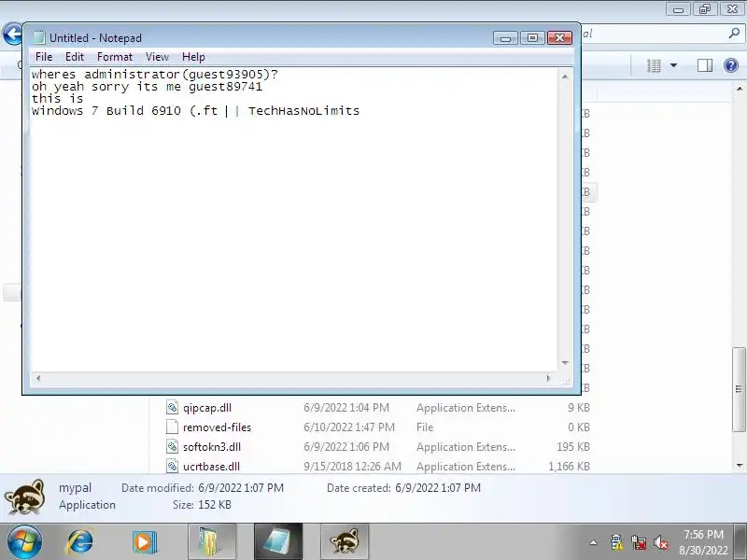Click the Explorer vertical scrollbar thumb
Image resolution: width=747 pixels, height=560 pixels.
coord(739,389)
